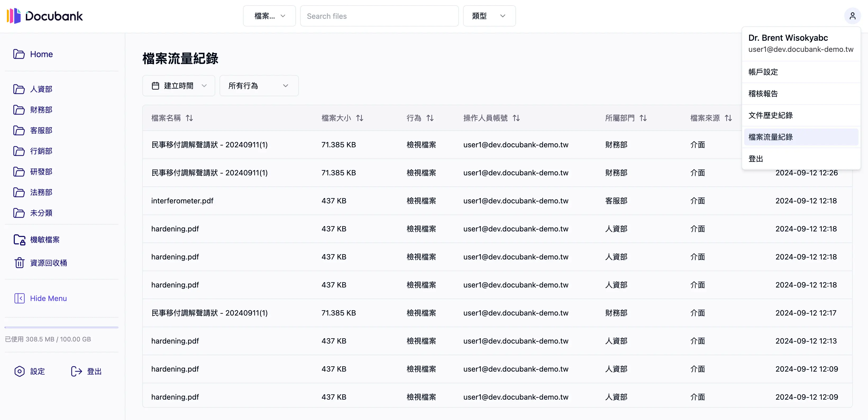Screen dimensions: 868x420
Task: Select 稽核報告 from the user menu
Action: [x=764, y=93]
